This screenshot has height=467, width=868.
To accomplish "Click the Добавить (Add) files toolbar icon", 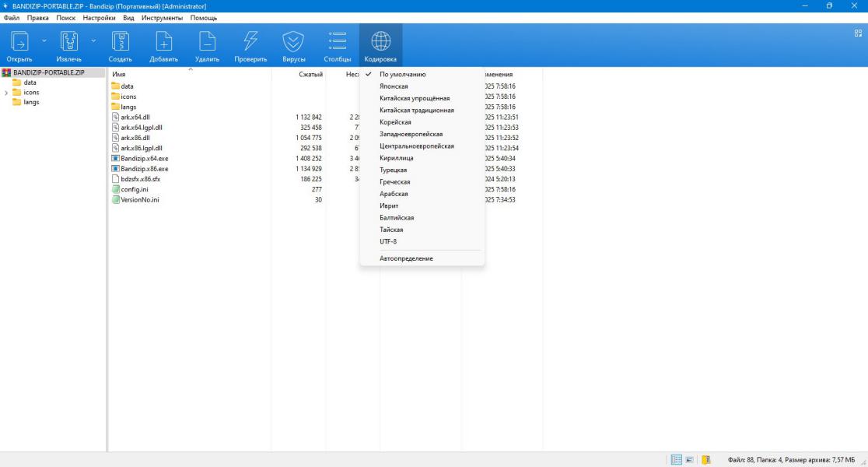I will 164,41.
